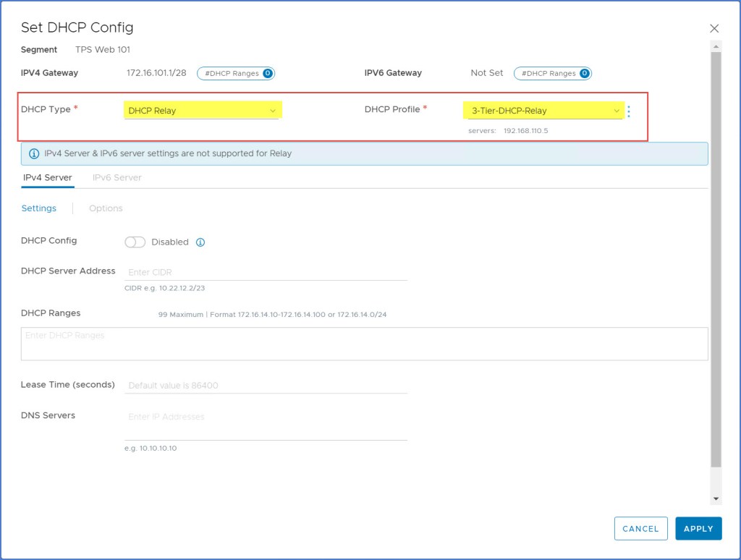This screenshot has height=560, width=741.
Task: Select the Options sub-tab
Action: (106, 208)
